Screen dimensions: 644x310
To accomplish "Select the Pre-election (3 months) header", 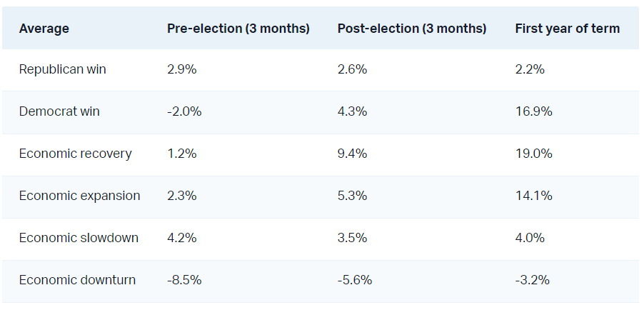I will [238, 29].
